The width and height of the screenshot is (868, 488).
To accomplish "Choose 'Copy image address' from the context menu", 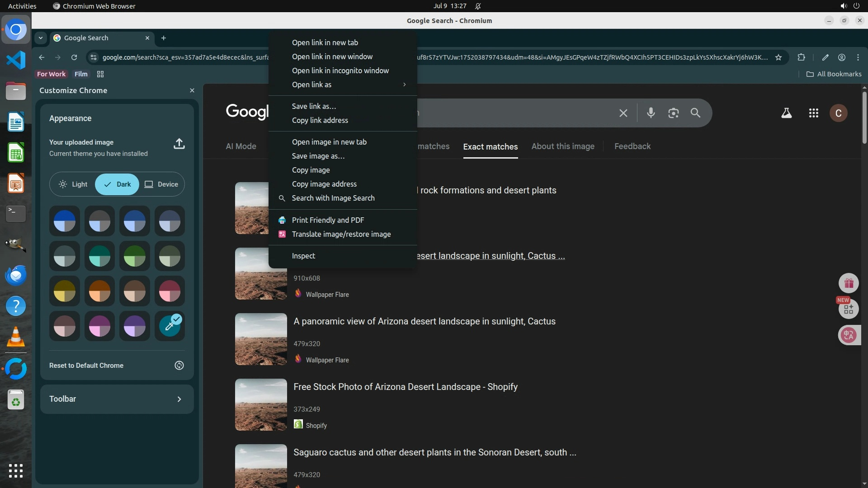I will [x=324, y=184].
